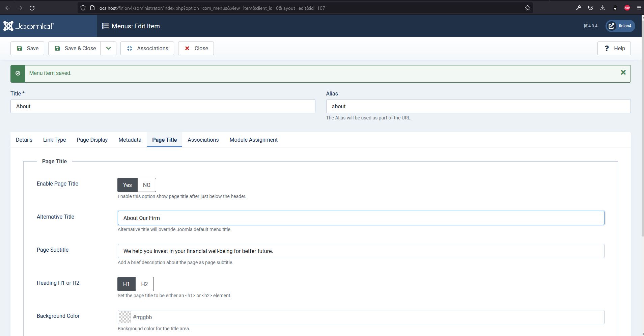This screenshot has width=644, height=336.
Task: Open the Help button
Action: coord(614,48)
